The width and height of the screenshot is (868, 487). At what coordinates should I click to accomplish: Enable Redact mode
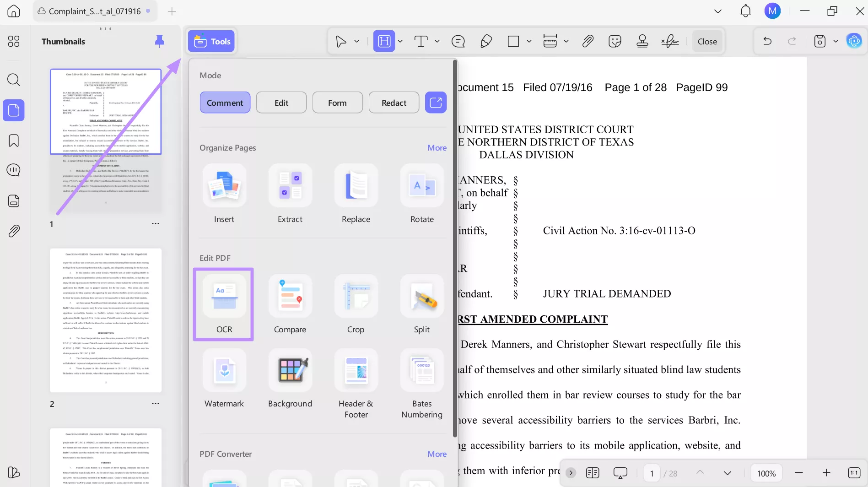(x=394, y=102)
